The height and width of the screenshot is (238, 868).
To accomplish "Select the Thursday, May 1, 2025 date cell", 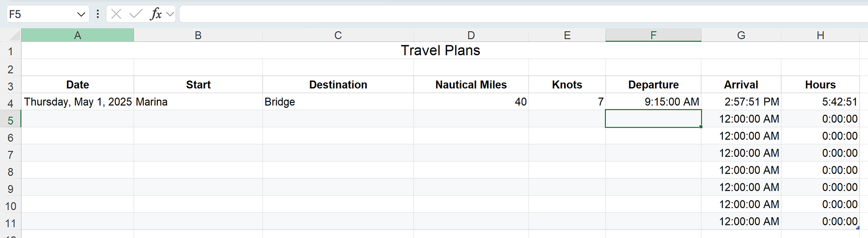I will coord(77,102).
